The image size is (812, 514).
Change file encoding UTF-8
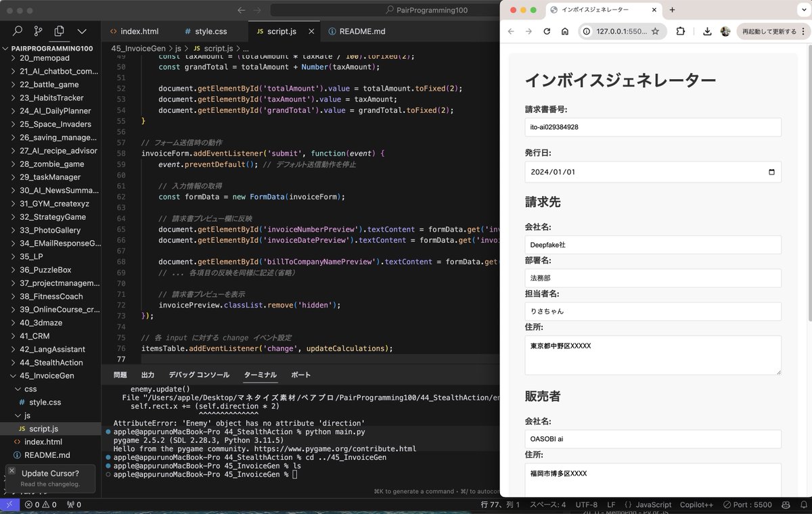click(x=586, y=505)
